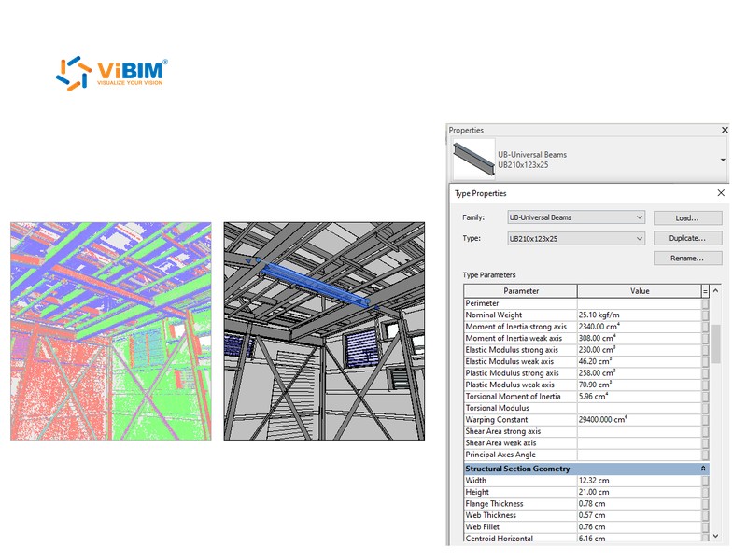Click the associate button beside Nominal Weight
The width and height of the screenshot is (747, 560).
(x=706, y=315)
